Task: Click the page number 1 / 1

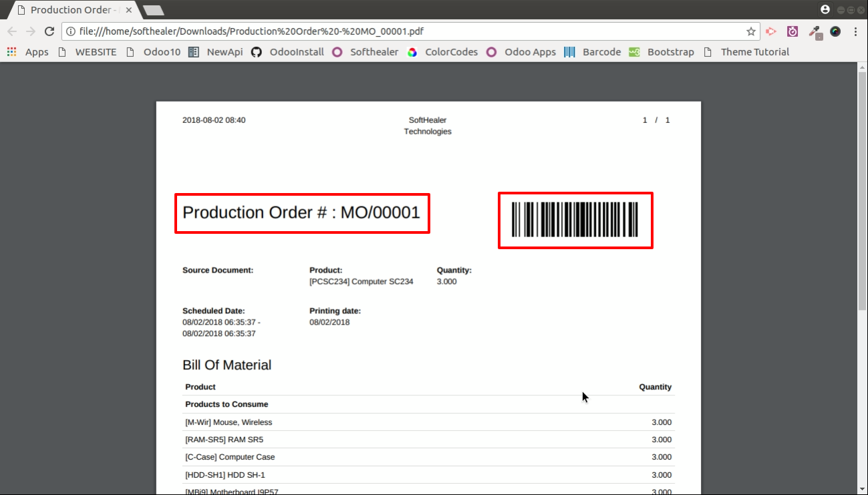Action: tap(656, 120)
